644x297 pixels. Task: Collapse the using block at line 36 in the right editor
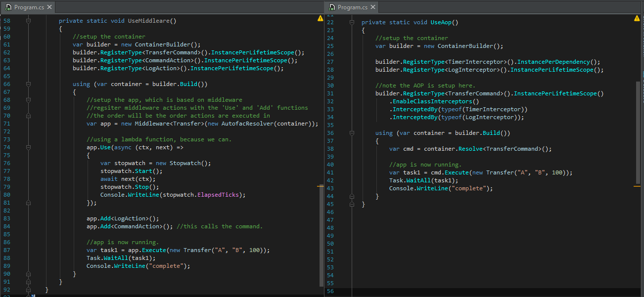(352, 133)
